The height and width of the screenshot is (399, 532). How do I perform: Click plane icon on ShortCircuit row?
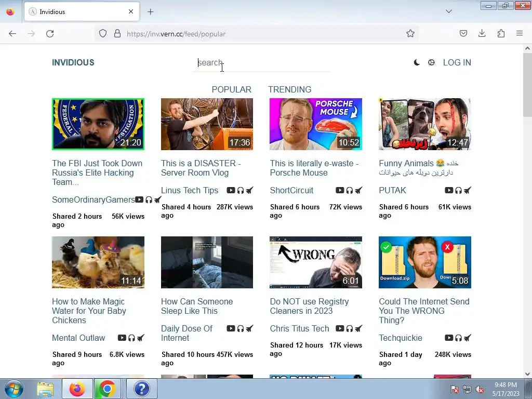(x=358, y=190)
